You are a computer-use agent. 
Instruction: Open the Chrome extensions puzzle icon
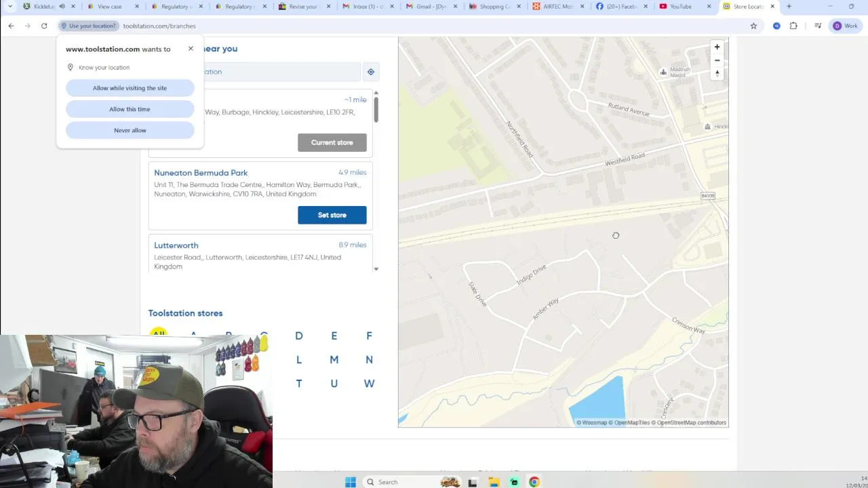click(x=793, y=26)
